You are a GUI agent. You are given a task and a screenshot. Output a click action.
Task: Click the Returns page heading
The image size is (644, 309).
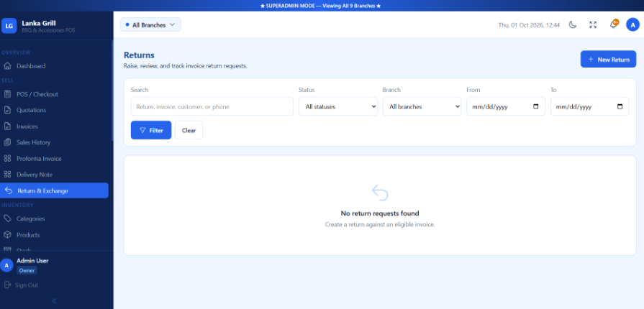click(139, 55)
